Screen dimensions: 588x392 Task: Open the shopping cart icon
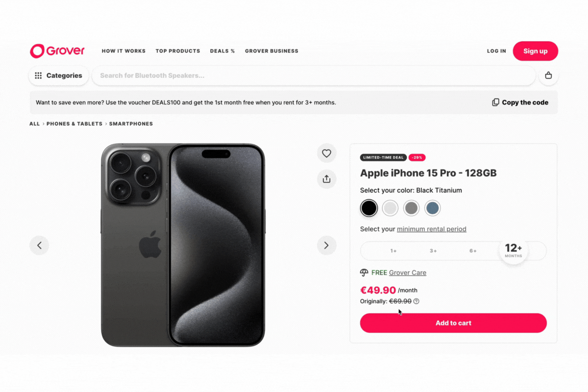pos(548,75)
